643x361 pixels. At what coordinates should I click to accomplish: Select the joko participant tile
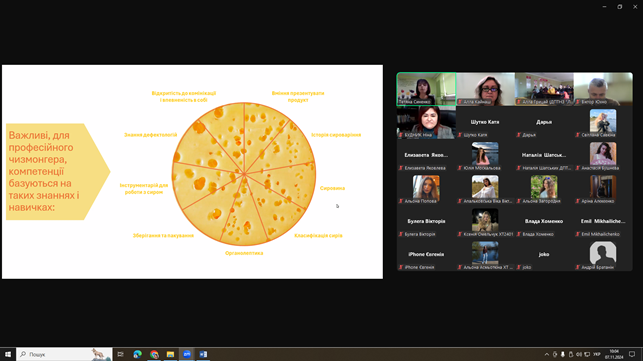tap(544, 254)
